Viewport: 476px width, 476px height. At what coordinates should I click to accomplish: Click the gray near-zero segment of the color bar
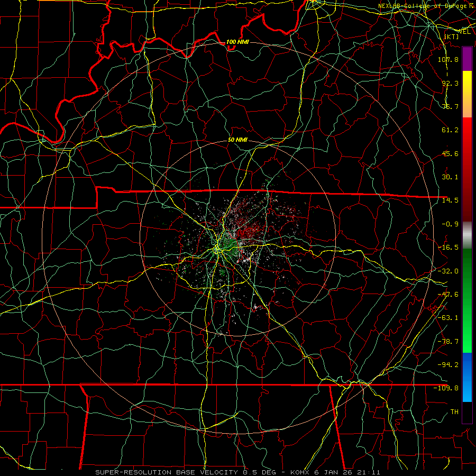[x=467, y=235]
